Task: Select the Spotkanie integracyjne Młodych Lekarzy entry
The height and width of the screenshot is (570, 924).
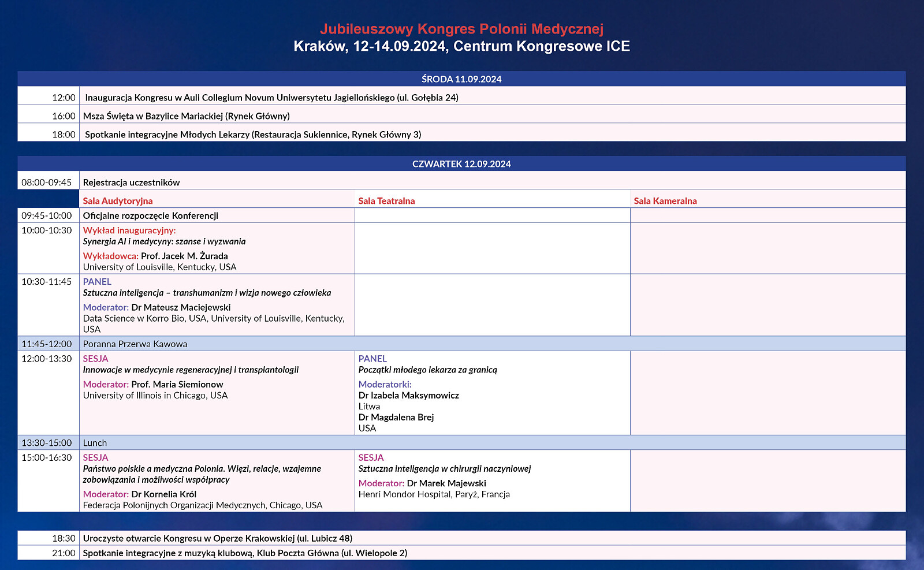Action: 253,135
